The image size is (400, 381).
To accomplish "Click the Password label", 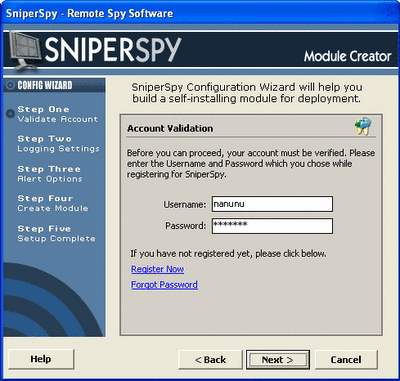I will 186,226.
